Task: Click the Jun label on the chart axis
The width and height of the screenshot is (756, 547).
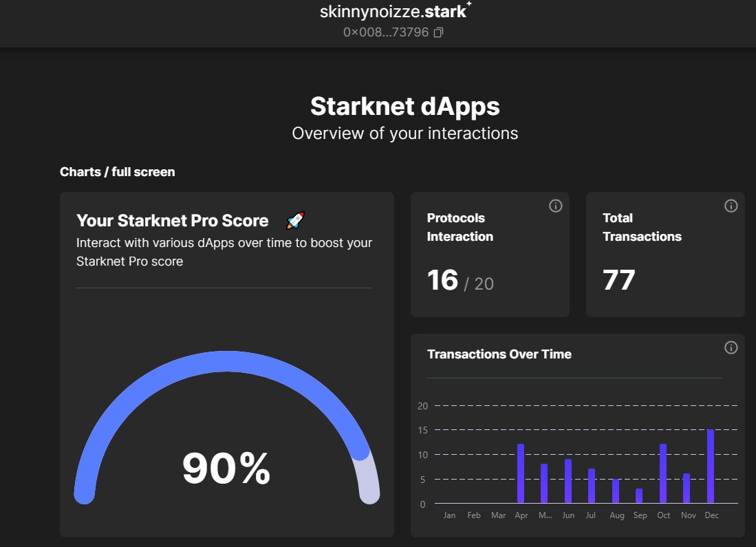Action: 568,515
